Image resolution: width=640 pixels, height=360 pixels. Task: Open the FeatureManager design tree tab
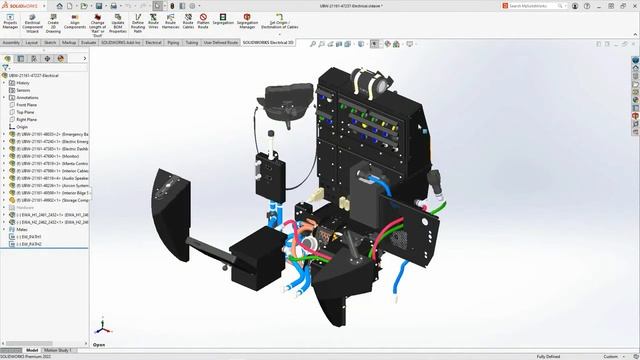tap(7, 59)
